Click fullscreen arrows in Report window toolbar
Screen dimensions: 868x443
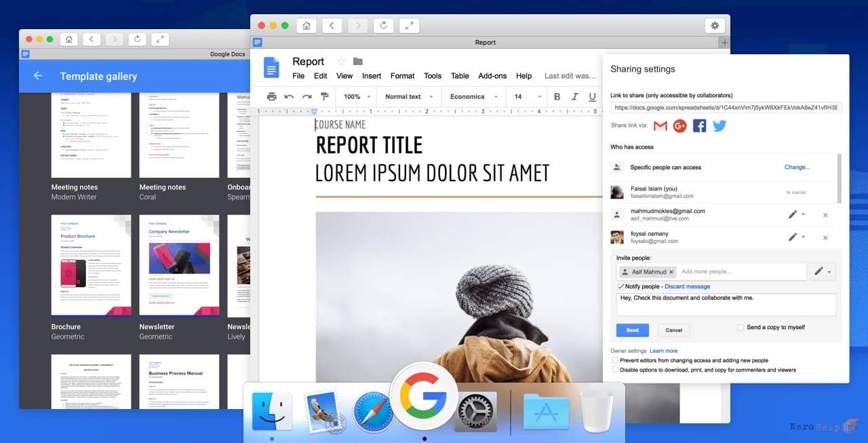(x=409, y=26)
